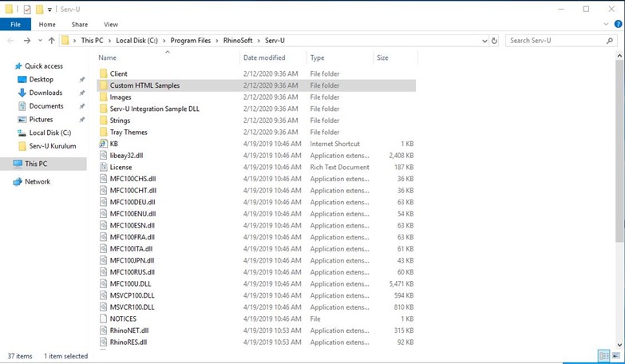Click the KB internet shortcut icon
625x364 pixels.
click(x=104, y=144)
